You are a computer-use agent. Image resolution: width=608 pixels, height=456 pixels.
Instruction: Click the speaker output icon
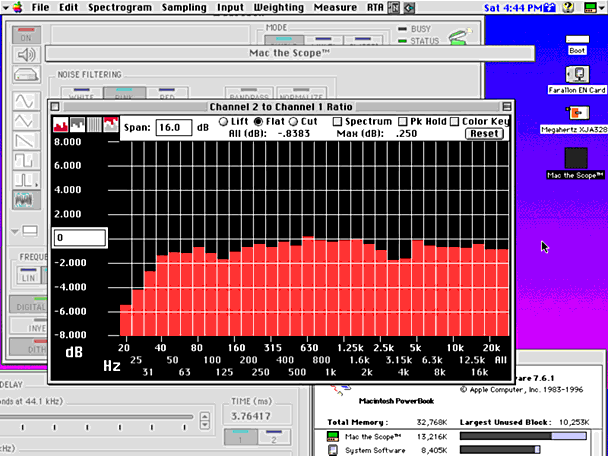[26, 55]
